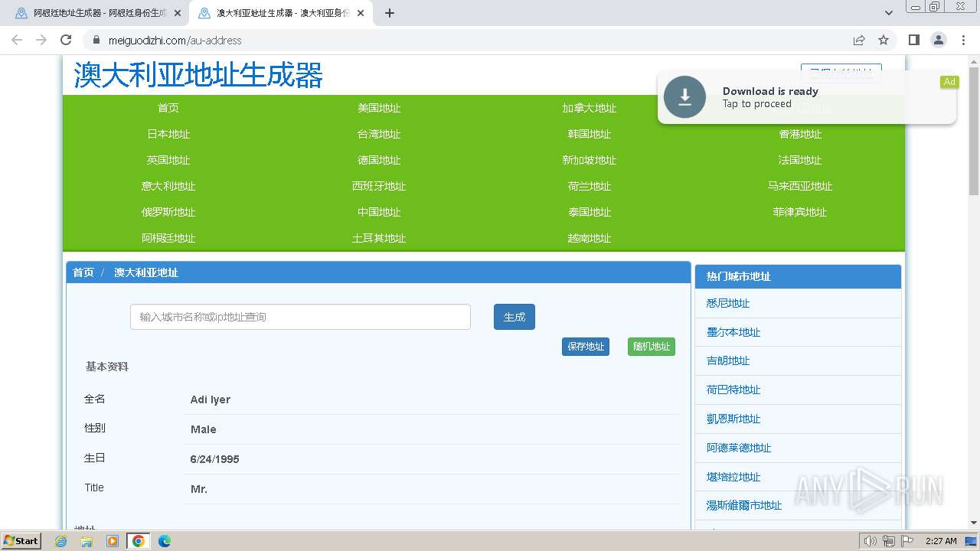Bookmark this page with the star icon
Viewport: 980px width, 551px height.
pyautogui.click(x=884, y=40)
